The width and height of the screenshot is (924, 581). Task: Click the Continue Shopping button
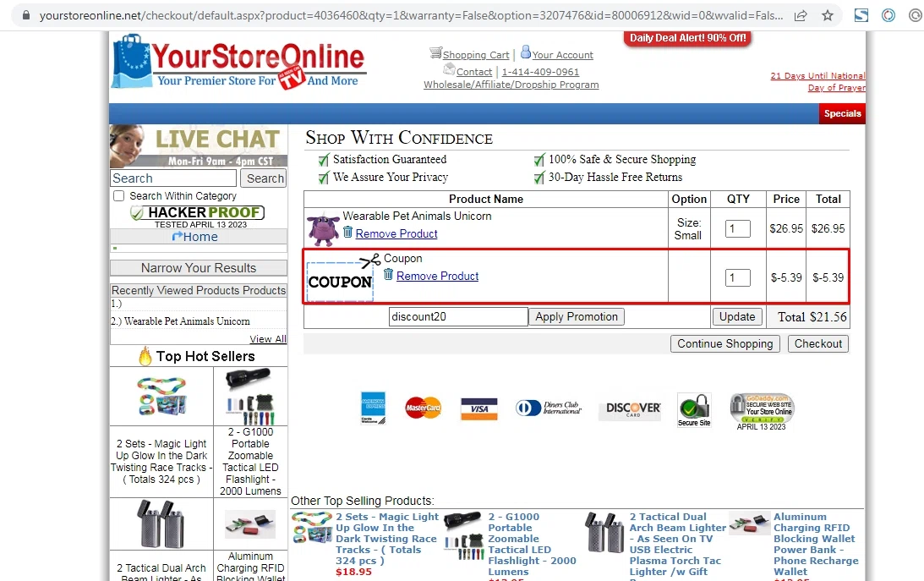724,343
